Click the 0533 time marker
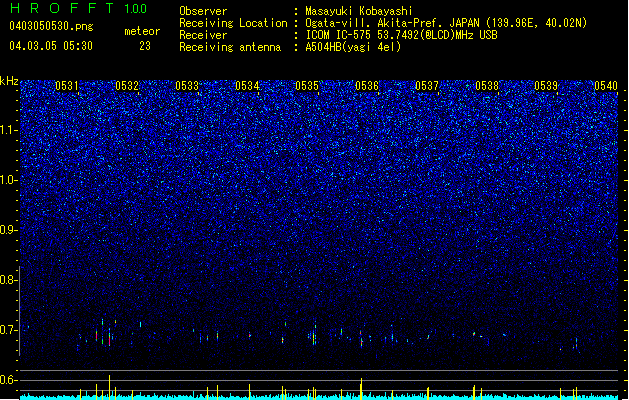629x400 pixels. (187, 86)
